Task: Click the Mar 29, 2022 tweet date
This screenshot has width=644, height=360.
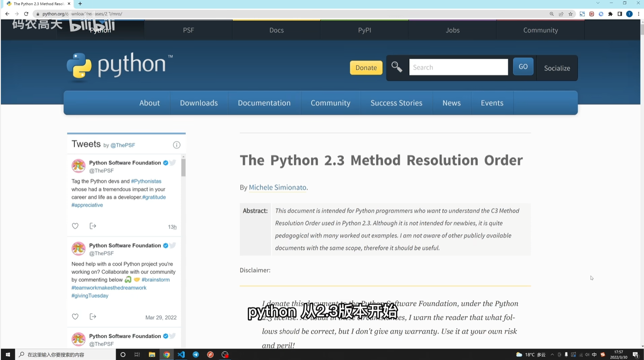Action: [161, 318]
